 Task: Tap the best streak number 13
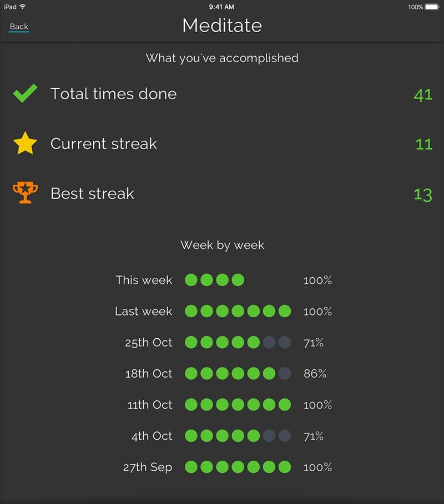(x=423, y=195)
